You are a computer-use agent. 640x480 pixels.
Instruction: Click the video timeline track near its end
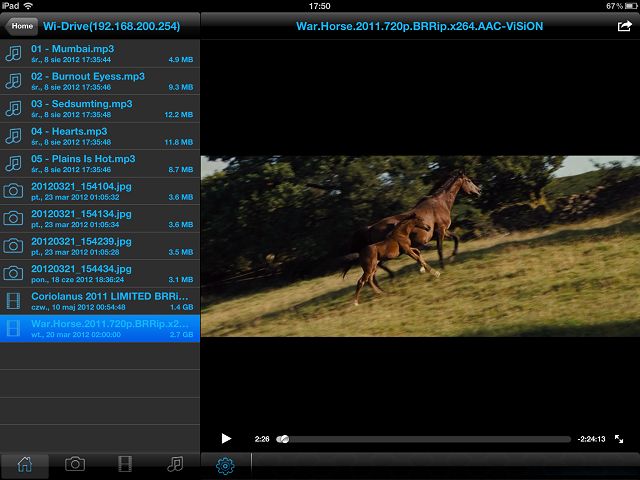(x=563, y=439)
